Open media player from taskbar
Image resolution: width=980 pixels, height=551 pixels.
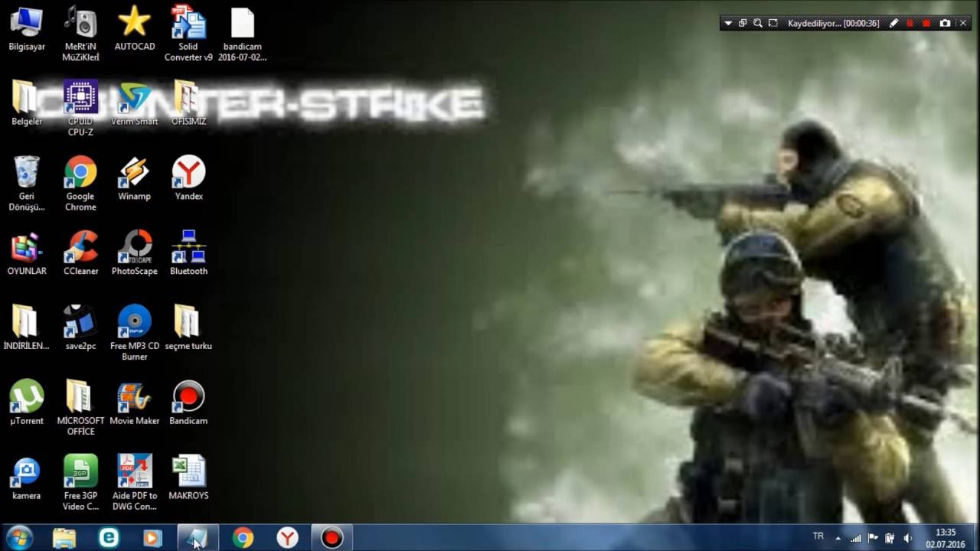152,538
